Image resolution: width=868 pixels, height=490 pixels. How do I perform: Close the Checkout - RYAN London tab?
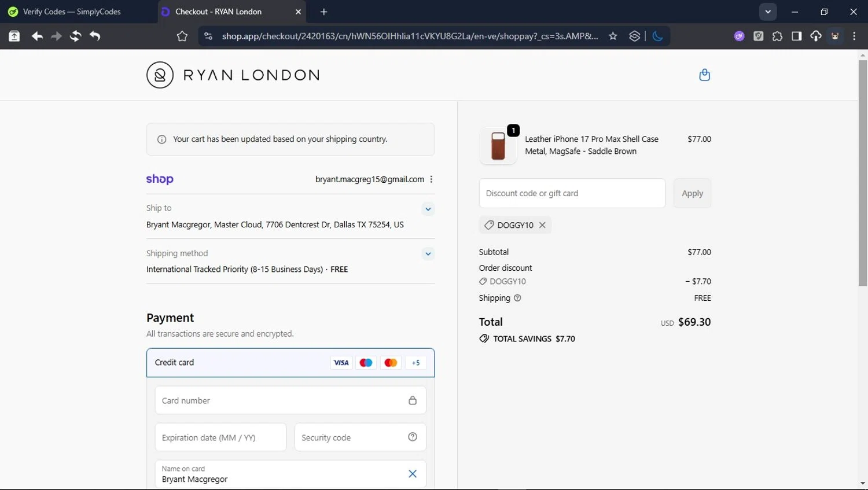click(298, 12)
